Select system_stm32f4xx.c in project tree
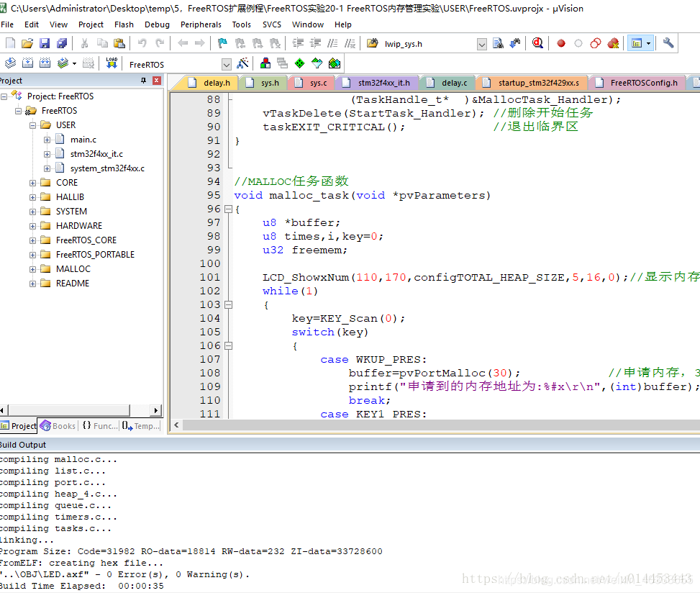700x593 pixels. tap(107, 168)
